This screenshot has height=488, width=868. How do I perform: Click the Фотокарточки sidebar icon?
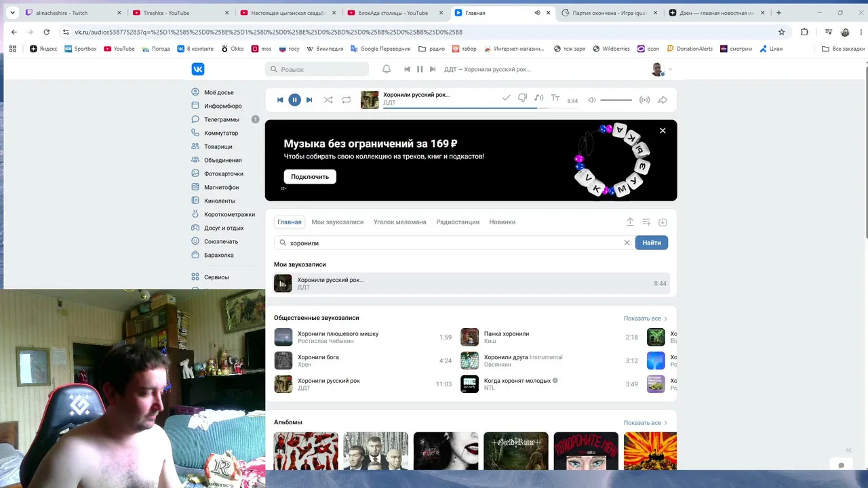195,174
